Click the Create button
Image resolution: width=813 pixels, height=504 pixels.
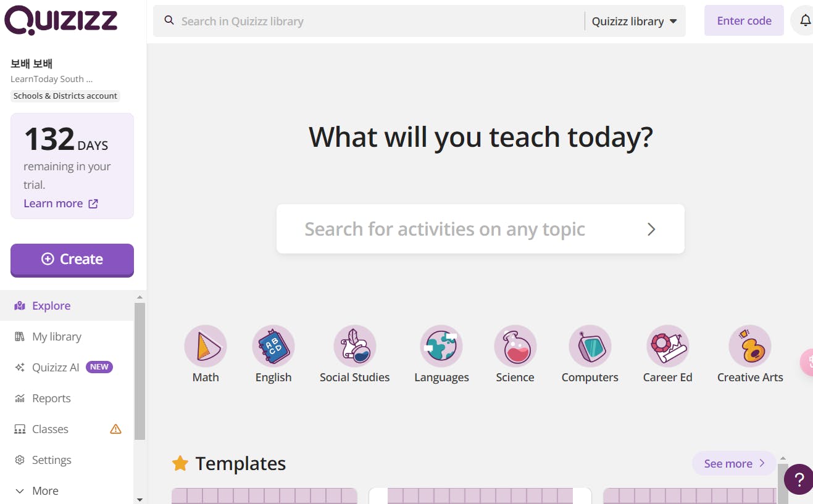pos(72,260)
